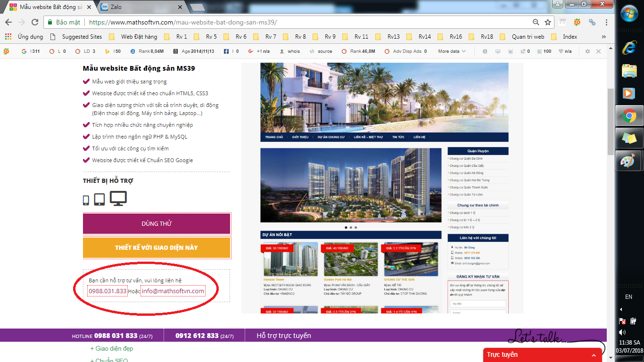
Task: Click the volume speaker icon in tray
Action: [622, 333]
